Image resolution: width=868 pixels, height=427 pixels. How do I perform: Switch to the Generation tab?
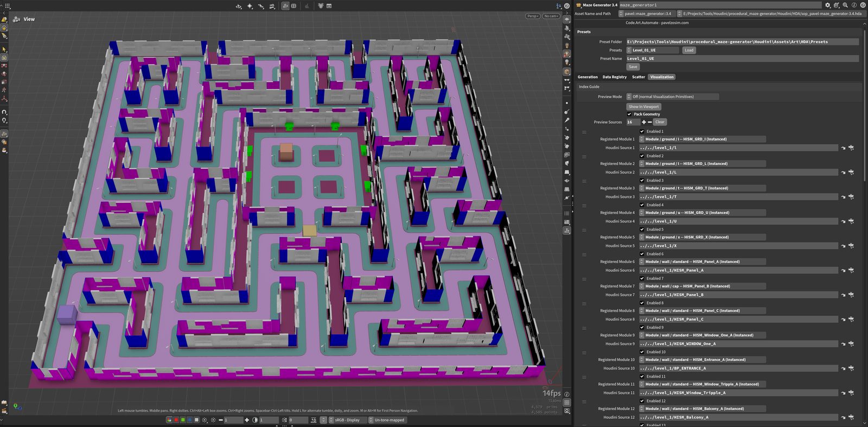(x=588, y=77)
